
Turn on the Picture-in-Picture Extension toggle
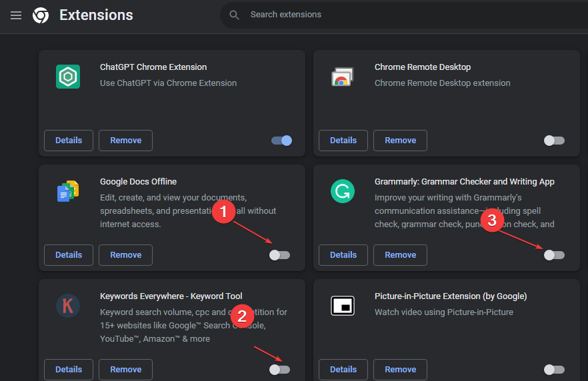point(554,370)
